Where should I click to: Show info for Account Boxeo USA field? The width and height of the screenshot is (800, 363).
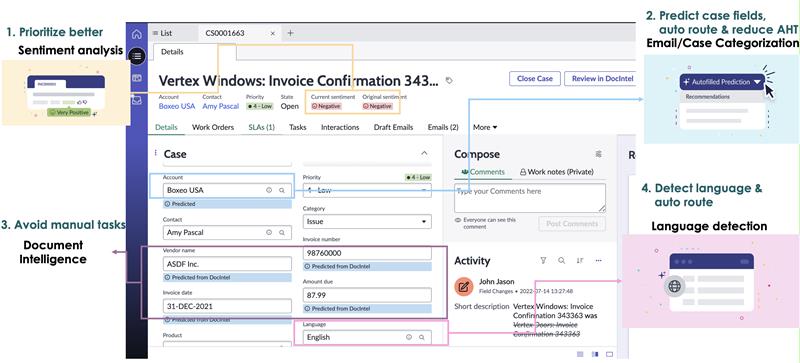click(268, 190)
